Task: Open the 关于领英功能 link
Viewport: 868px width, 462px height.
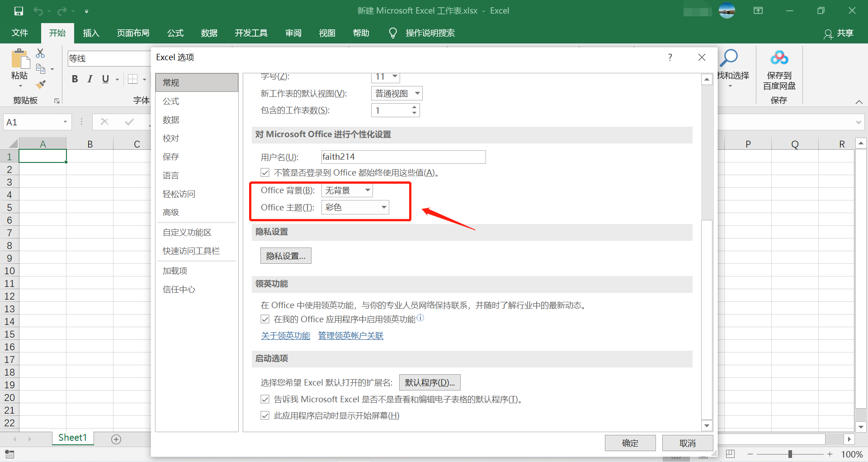Action: tap(285, 335)
